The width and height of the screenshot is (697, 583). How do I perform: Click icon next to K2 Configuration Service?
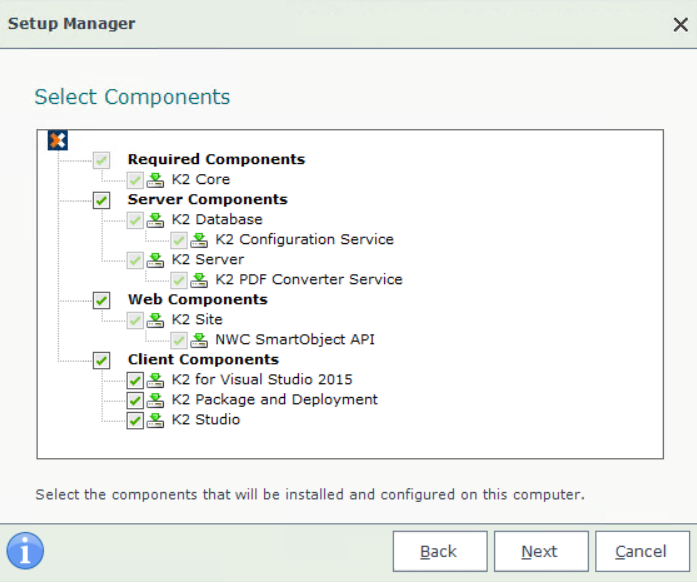[200, 240]
